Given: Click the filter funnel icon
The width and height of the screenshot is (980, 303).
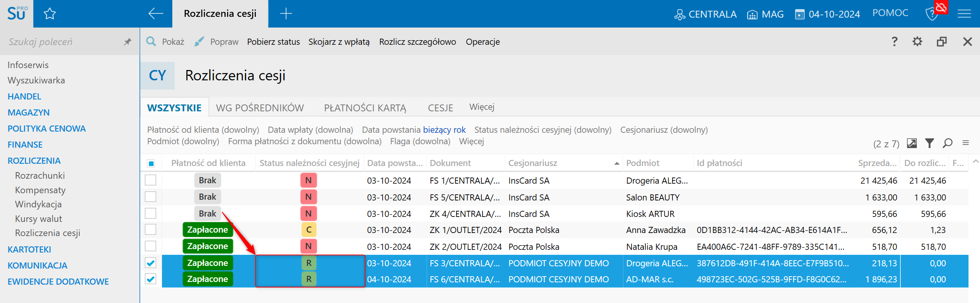Looking at the screenshot, I should (x=929, y=143).
